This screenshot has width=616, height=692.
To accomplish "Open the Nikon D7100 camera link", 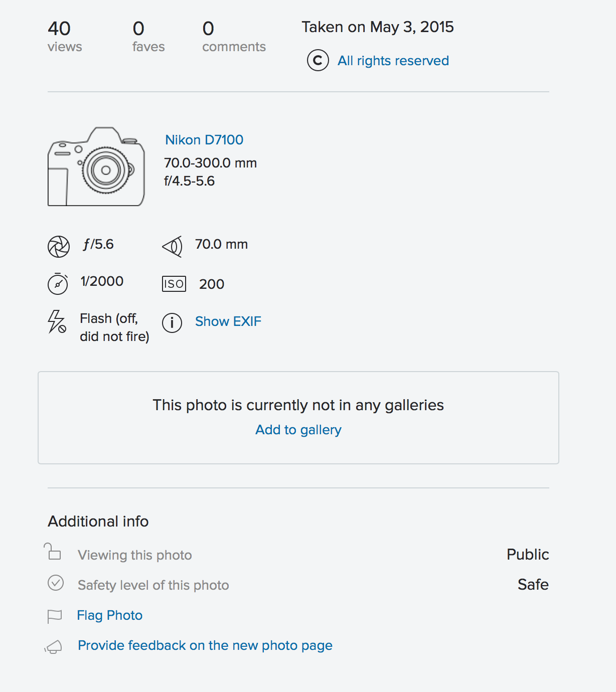I will coord(204,140).
